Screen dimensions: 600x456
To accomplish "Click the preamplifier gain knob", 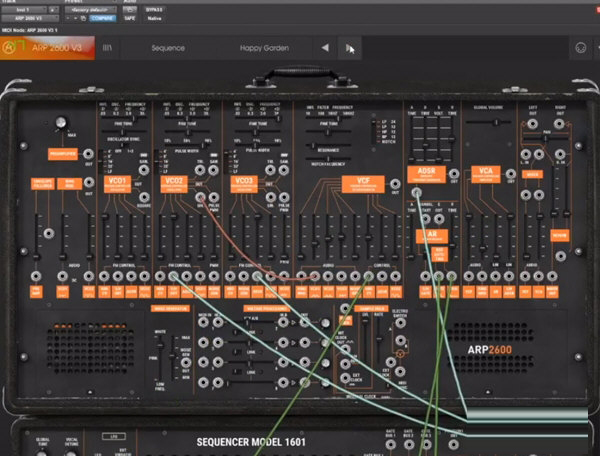I will [x=61, y=122].
